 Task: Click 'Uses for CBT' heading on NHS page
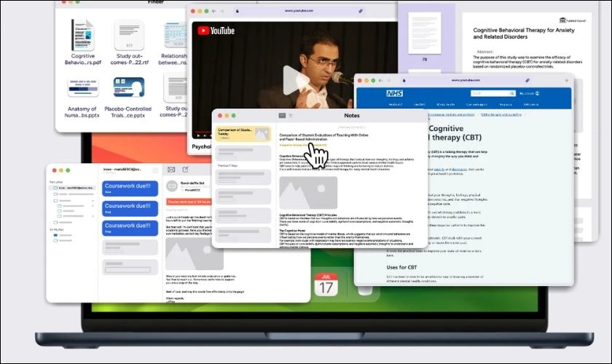tap(401, 267)
